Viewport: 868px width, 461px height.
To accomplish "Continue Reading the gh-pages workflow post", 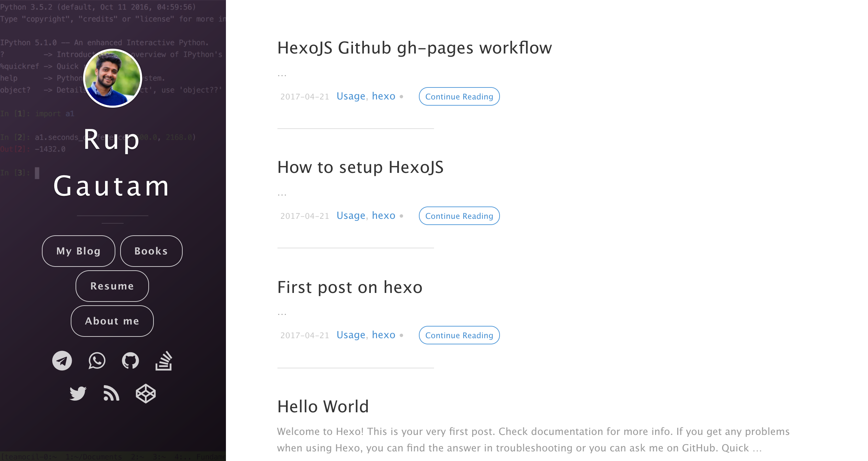I will pos(459,96).
